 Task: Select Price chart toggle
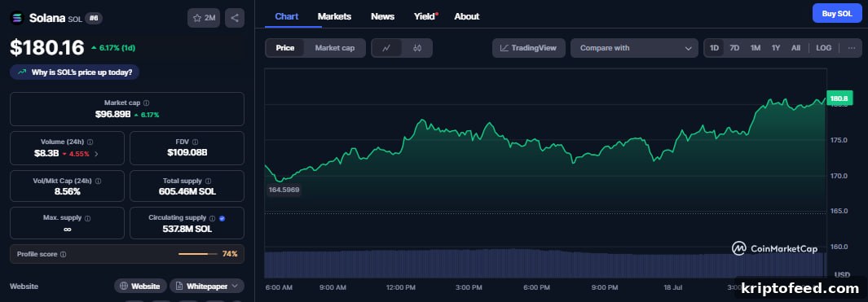click(x=285, y=48)
